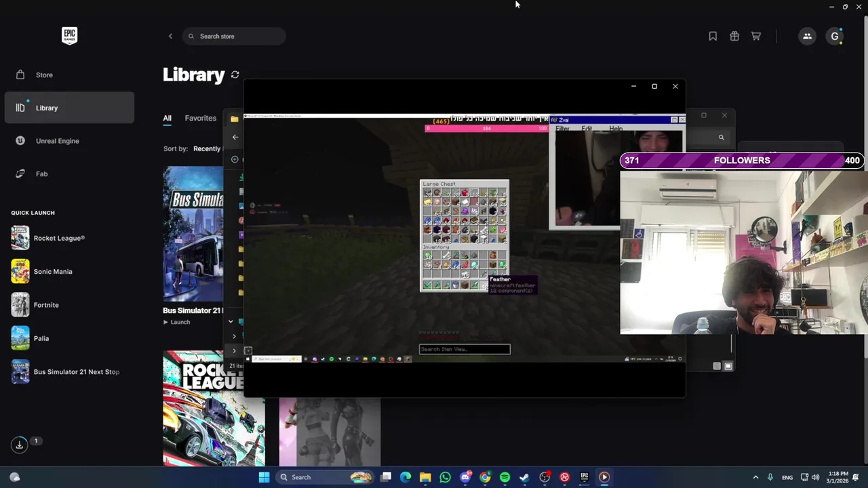Click the microphone tray icon
This screenshot has width=868, height=488.
click(770, 477)
